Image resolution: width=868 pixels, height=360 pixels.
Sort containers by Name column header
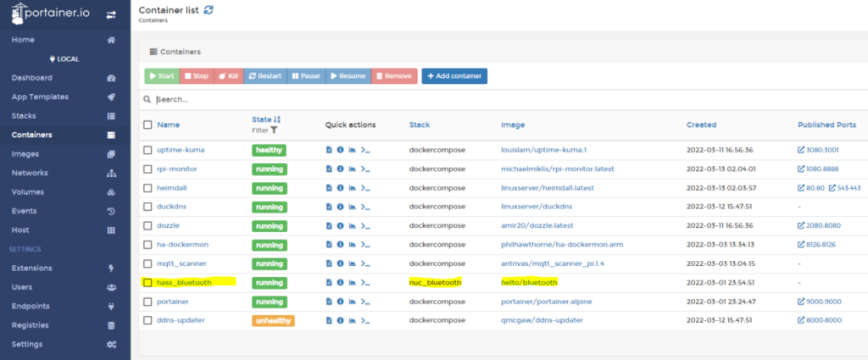(169, 125)
